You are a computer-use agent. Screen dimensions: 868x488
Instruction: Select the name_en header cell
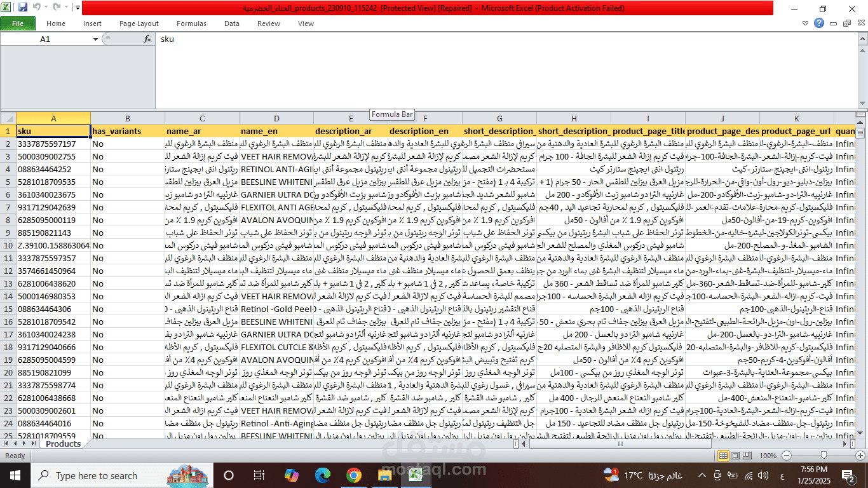coord(276,131)
